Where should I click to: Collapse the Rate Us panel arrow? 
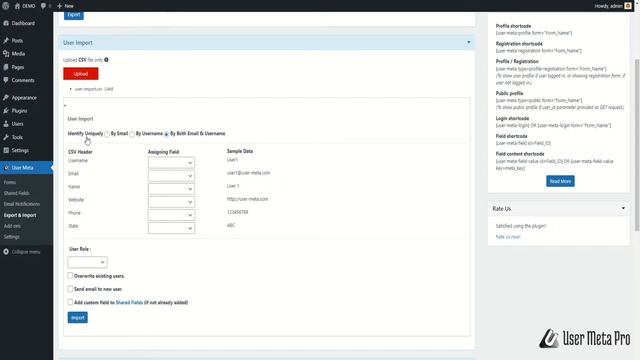tap(623, 209)
